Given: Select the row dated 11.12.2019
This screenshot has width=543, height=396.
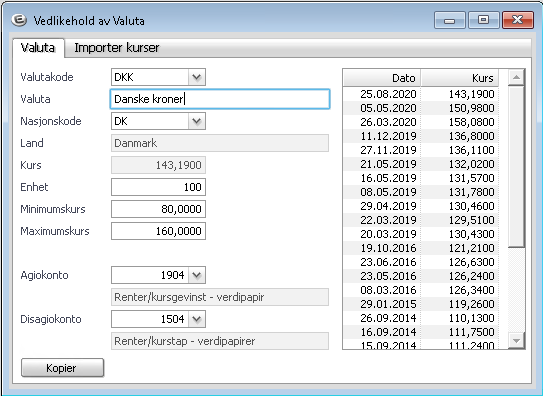Looking at the screenshot, I should tap(421, 136).
